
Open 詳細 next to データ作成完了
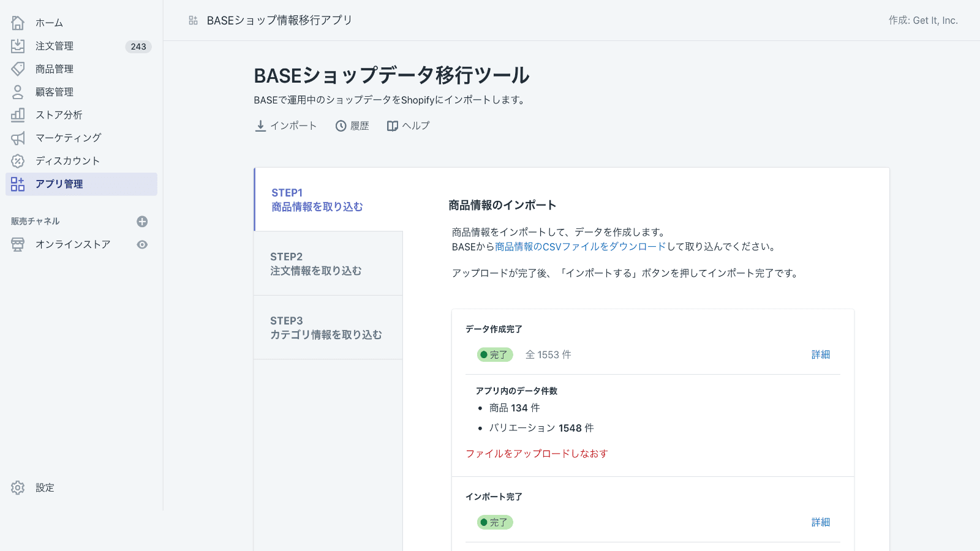pyautogui.click(x=821, y=354)
